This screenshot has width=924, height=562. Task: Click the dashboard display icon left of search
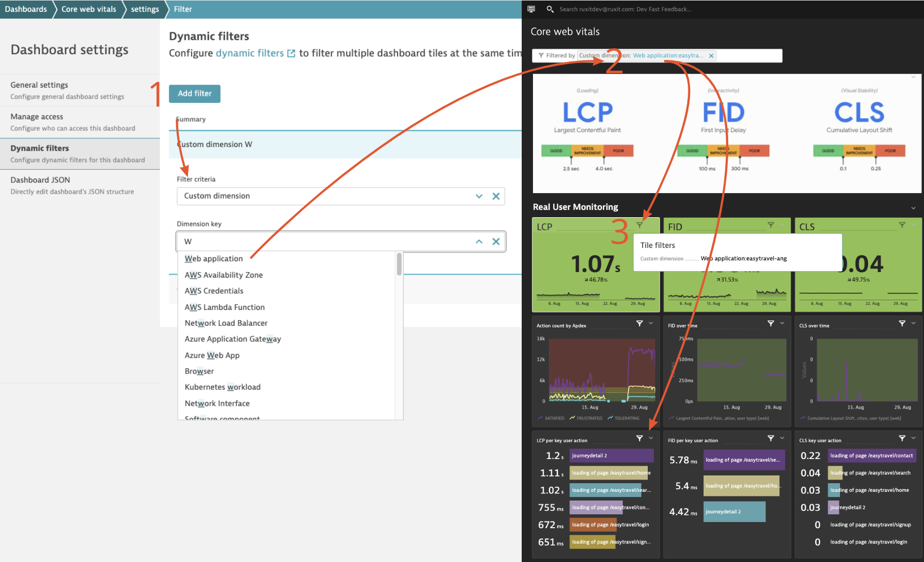(x=531, y=9)
